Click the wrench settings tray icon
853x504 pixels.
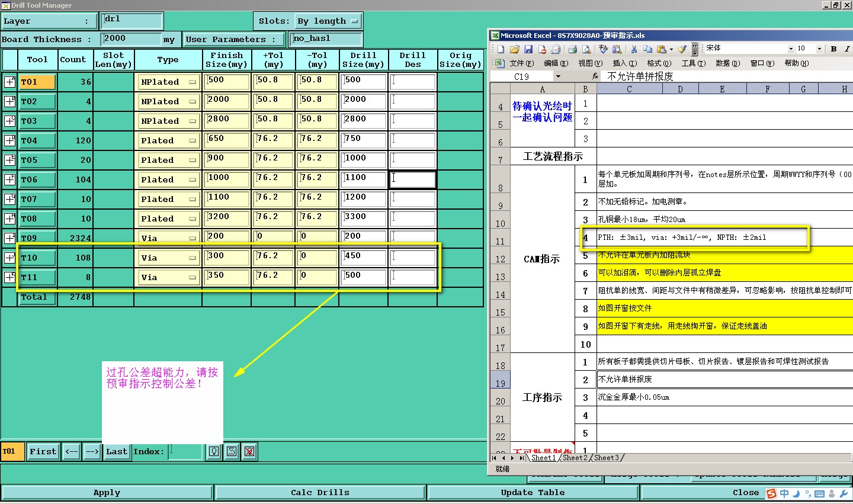click(x=844, y=493)
